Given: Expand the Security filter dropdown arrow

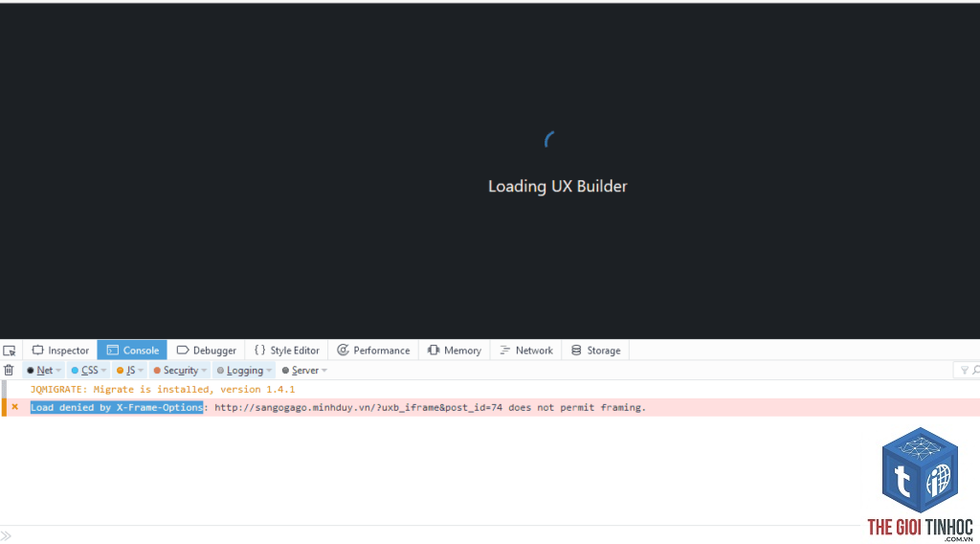Looking at the screenshot, I should click(204, 371).
